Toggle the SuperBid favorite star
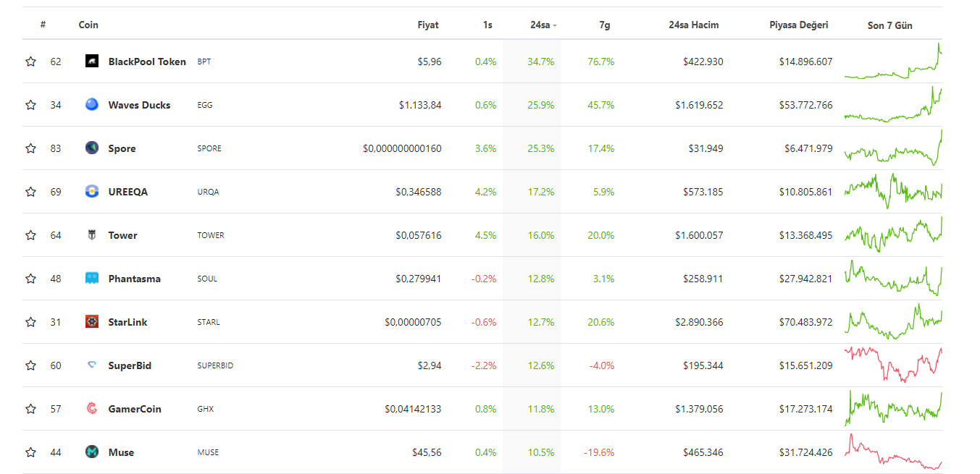 (x=30, y=365)
